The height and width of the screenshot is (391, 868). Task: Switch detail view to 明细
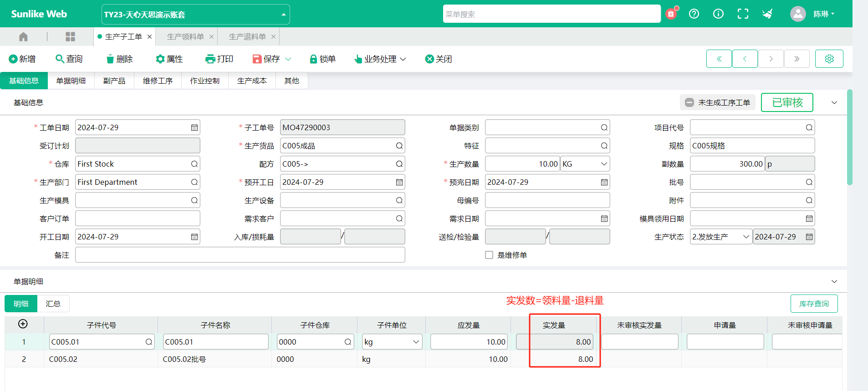point(21,304)
